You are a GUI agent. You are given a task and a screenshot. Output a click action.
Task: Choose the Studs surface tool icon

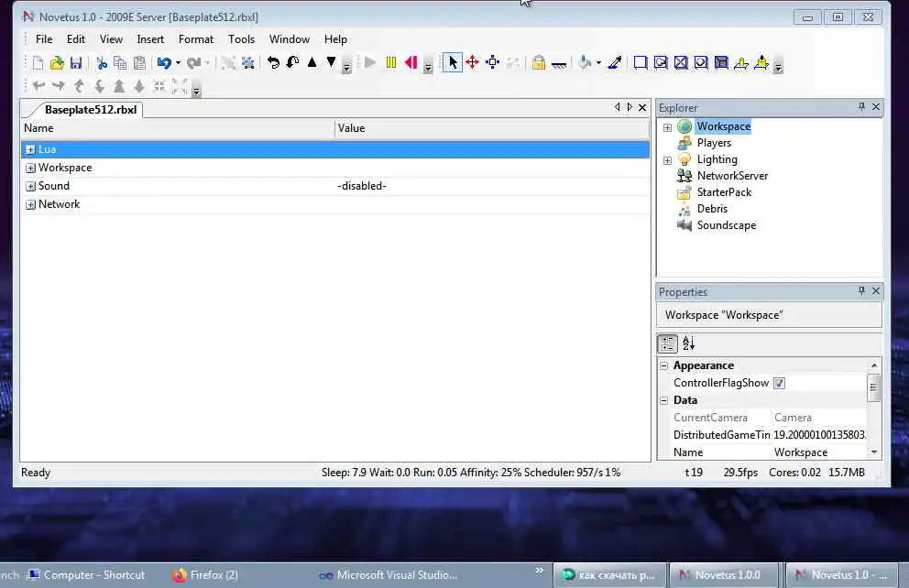(701, 62)
